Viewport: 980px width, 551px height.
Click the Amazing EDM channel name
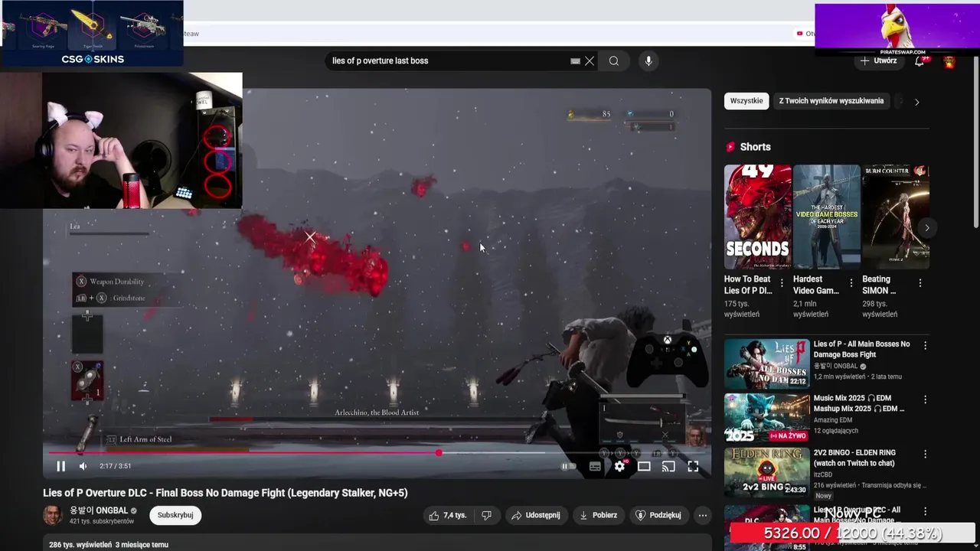[837, 420]
